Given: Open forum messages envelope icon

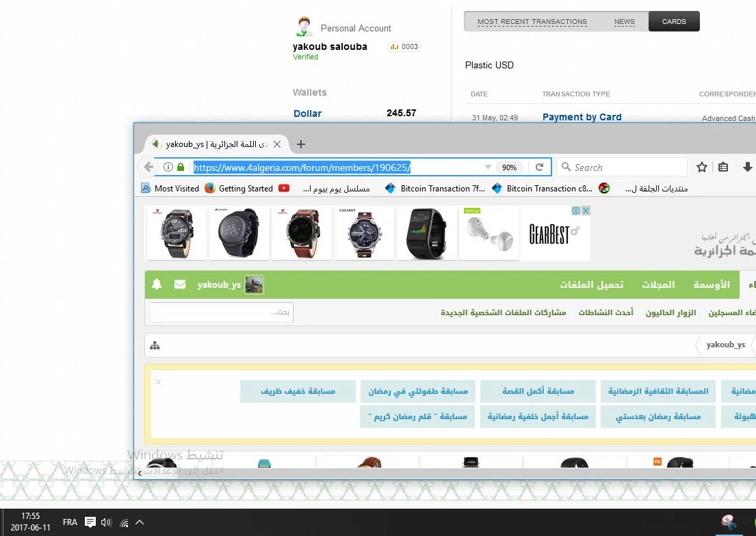Looking at the screenshot, I should [x=180, y=284].
